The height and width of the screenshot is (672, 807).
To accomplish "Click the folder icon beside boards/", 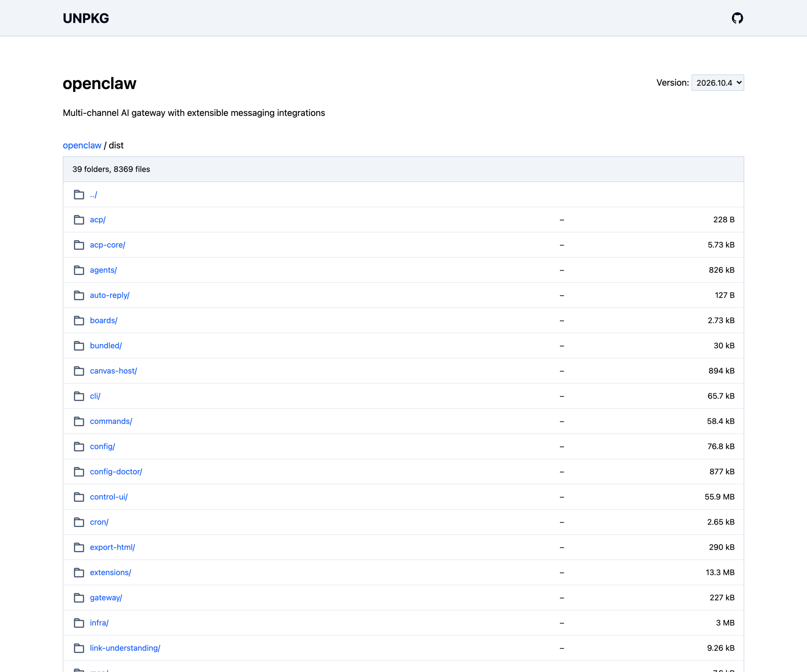I will click(x=79, y=321).
